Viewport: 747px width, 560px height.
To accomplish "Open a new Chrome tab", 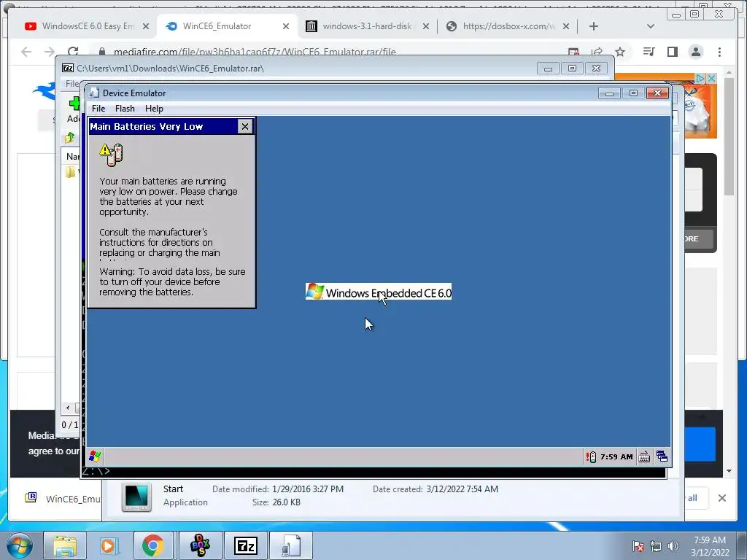I will 594,26.
